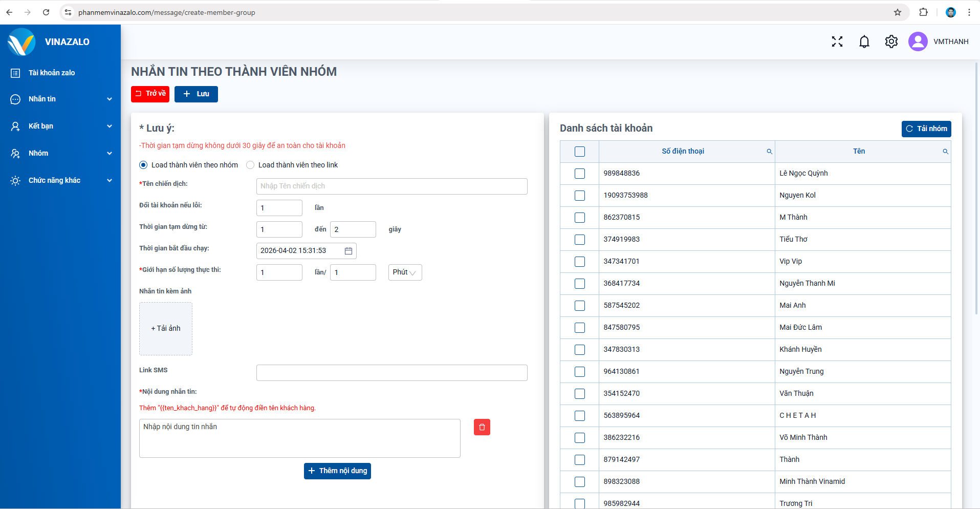Open the Phút time unit dropdown
This screenshot has height=509, width=980.
405,272
